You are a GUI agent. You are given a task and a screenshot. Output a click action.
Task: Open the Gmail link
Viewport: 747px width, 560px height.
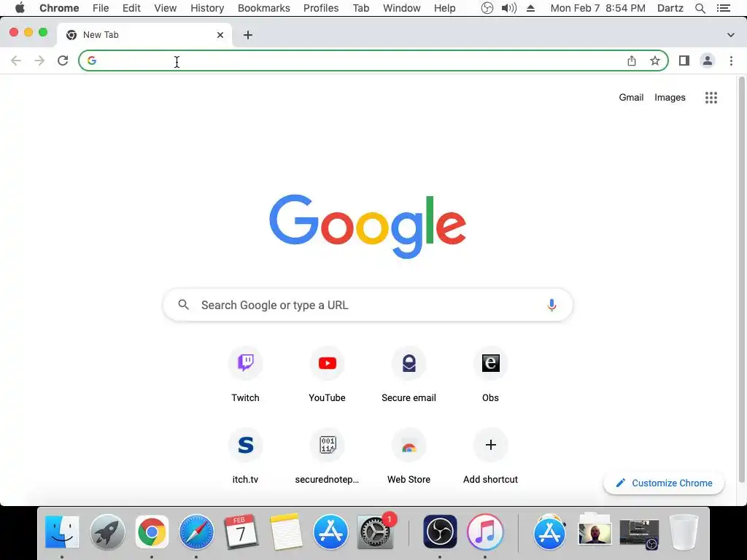[631, 97]
